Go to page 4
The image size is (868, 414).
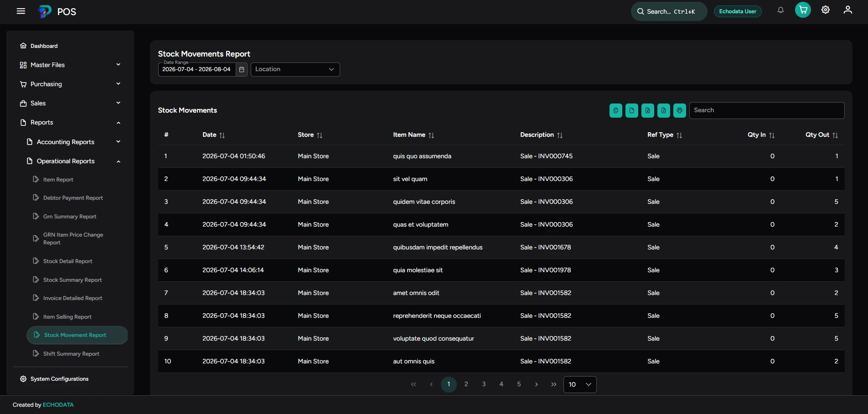(501, 384)
